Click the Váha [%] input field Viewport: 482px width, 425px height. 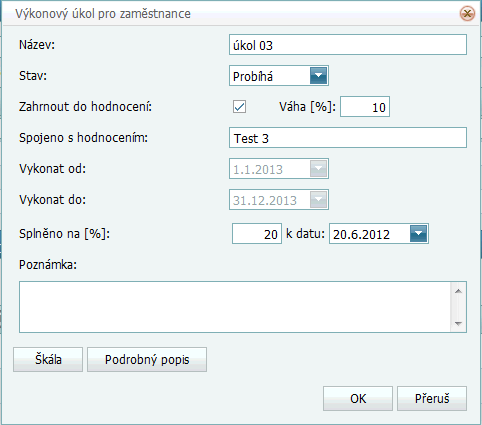[x=365, y=107]
